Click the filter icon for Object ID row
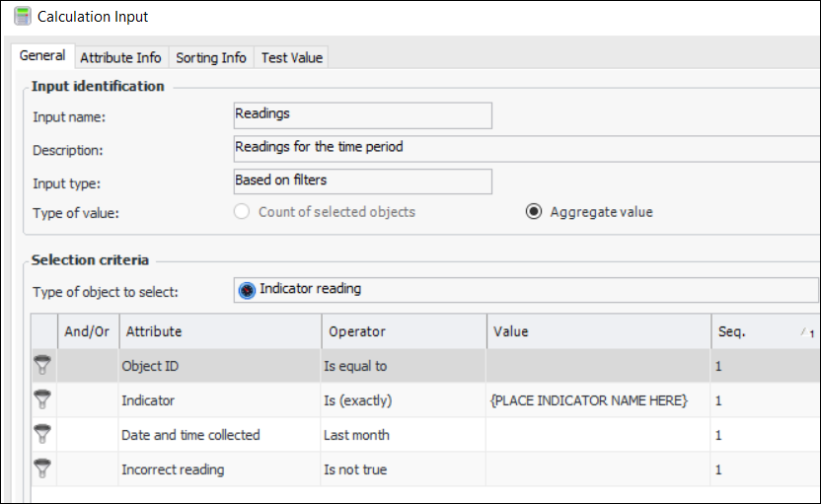821x504 pixels. tap(42, 366)
